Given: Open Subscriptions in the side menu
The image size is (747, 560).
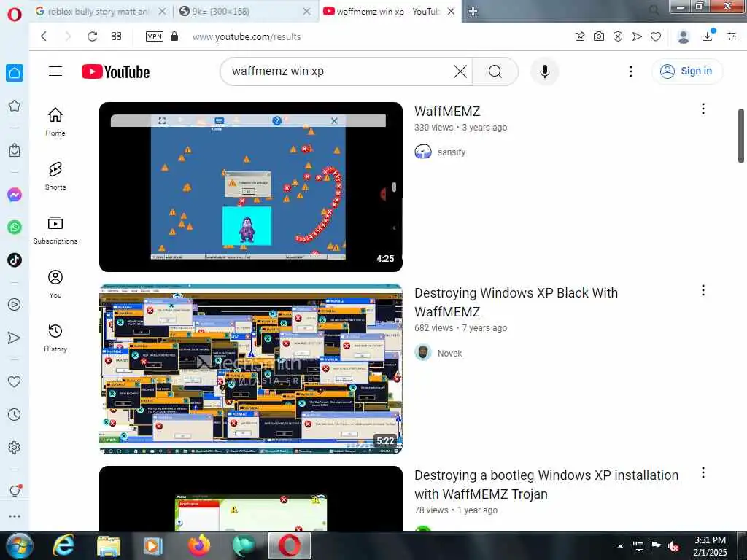Looking at the screenshot, I should (55, 230).
